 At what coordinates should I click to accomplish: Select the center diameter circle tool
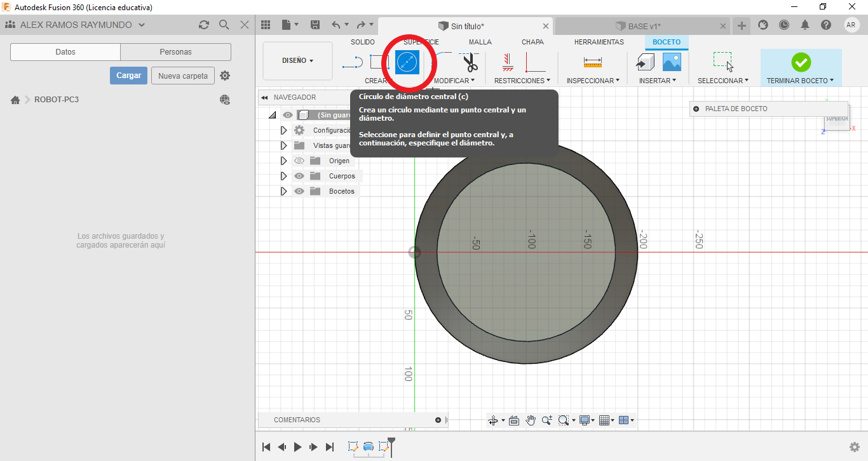tap(407, 62)
